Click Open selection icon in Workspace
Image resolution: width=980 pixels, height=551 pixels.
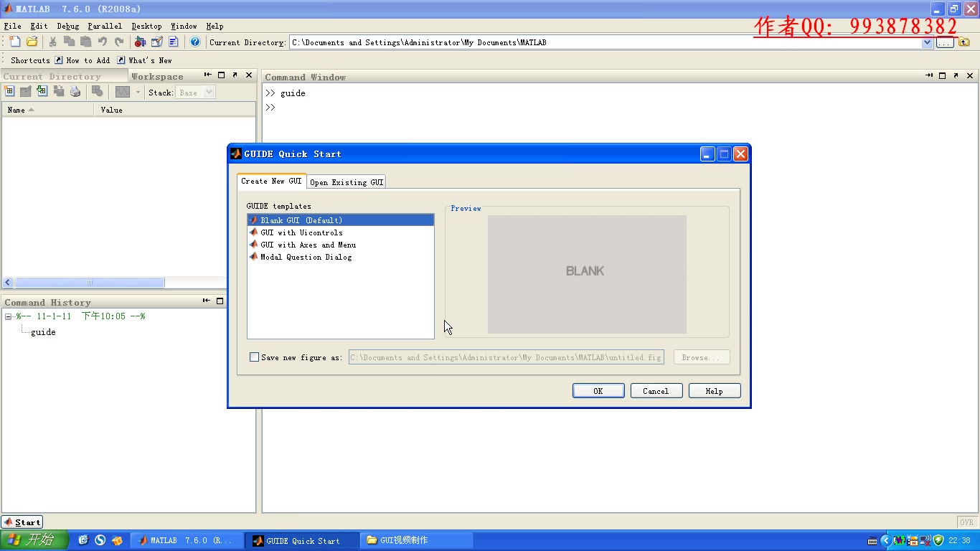point(26,91)
